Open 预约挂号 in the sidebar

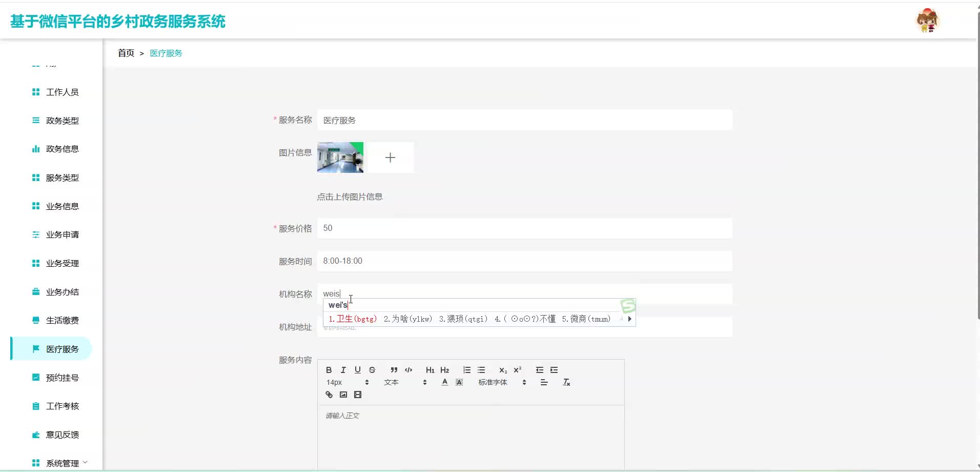pos(62,378)
